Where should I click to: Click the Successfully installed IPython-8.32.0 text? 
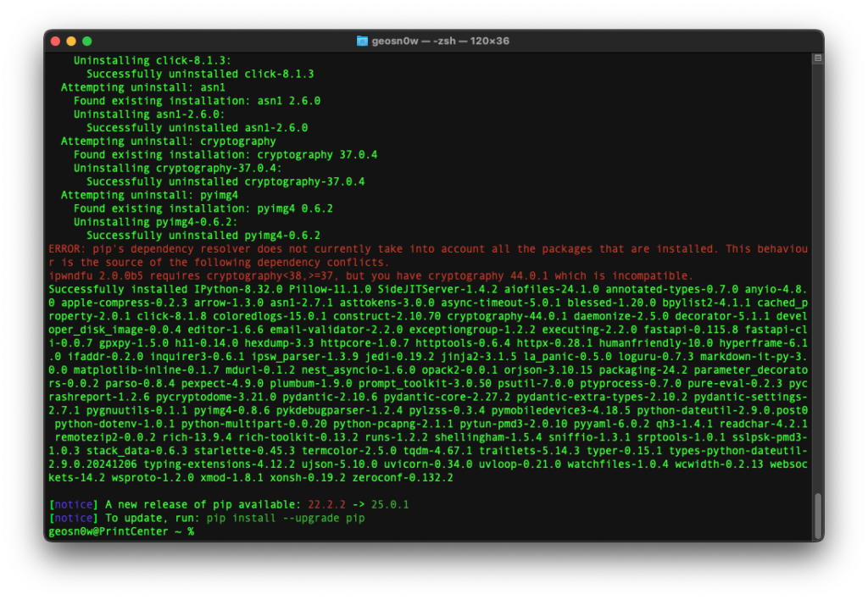pyautogui.click(x=170, y=289)
